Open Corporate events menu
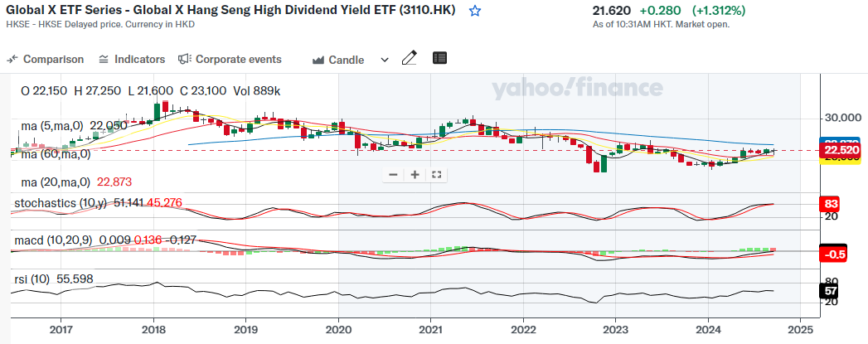Screen dimensions: 868x344 (230, 59)
